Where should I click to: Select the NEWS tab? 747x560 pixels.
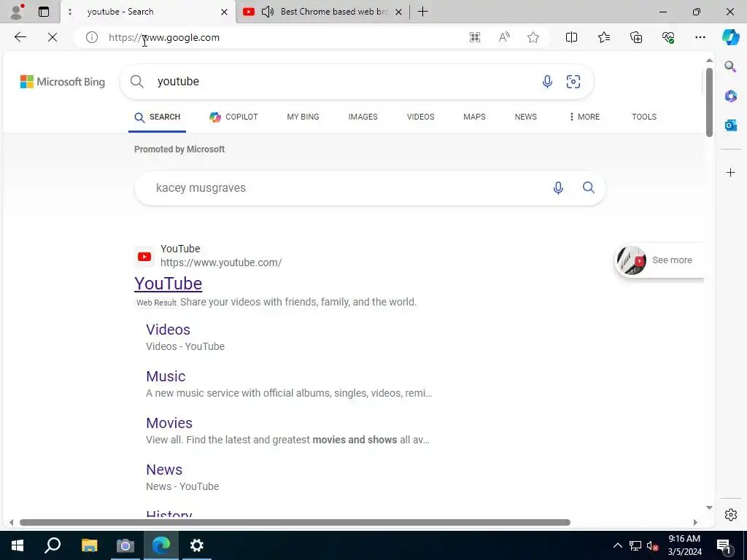click(525, 117)
